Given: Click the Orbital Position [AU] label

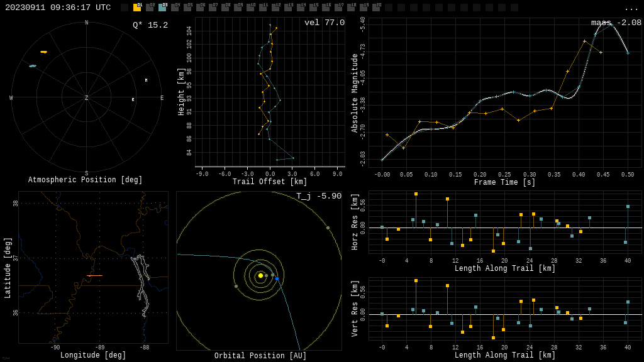Looking at the screenshot, I should (260, 356).
